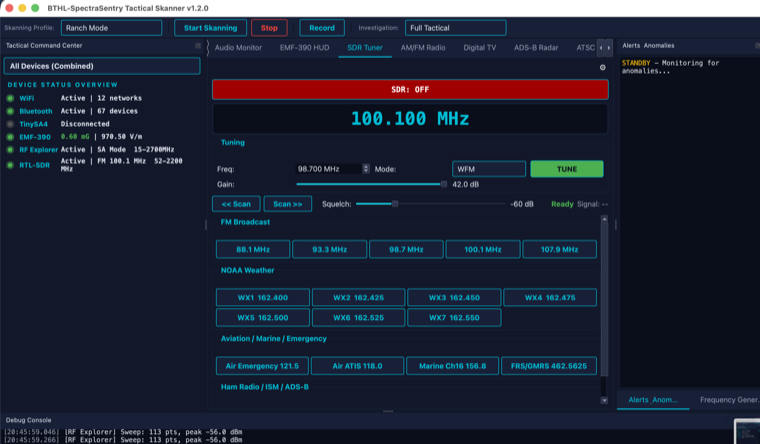
Task: Click the red Stop button
Action: pyautogui.click(x=269, y=28)
